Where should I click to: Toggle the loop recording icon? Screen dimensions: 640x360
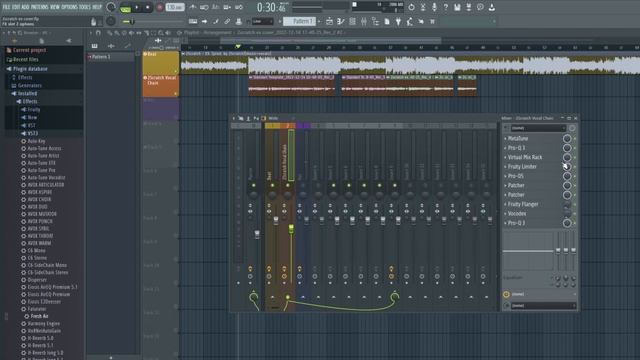[239, 7]
